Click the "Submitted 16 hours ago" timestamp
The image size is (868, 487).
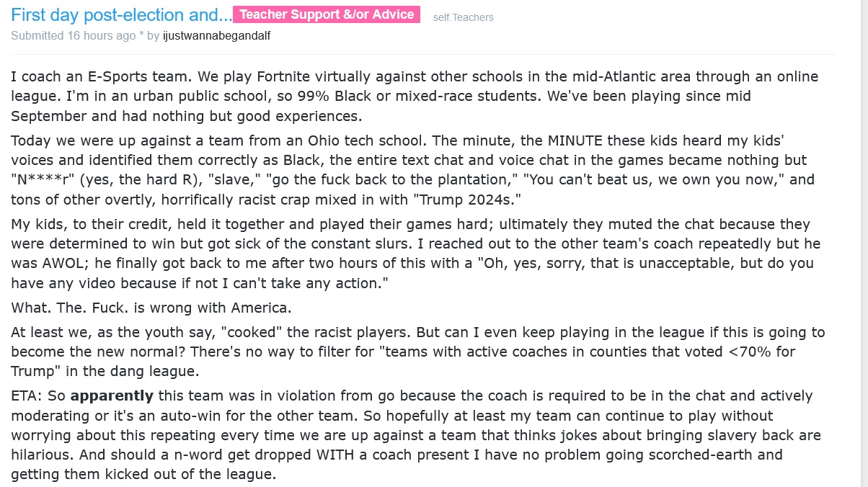(x=73, y=35)
